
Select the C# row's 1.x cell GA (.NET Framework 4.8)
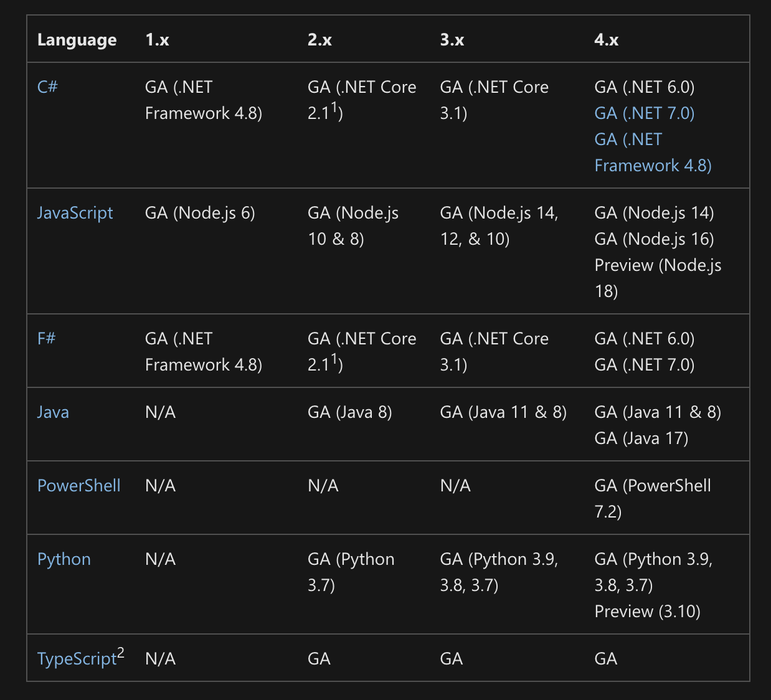click(x=204, y=100)
